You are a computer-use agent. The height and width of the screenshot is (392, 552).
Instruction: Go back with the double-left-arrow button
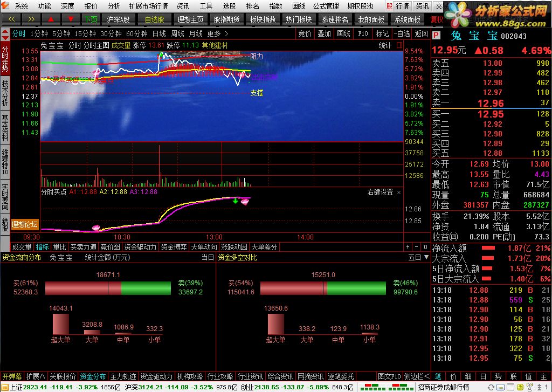click(x=11, y=19)
